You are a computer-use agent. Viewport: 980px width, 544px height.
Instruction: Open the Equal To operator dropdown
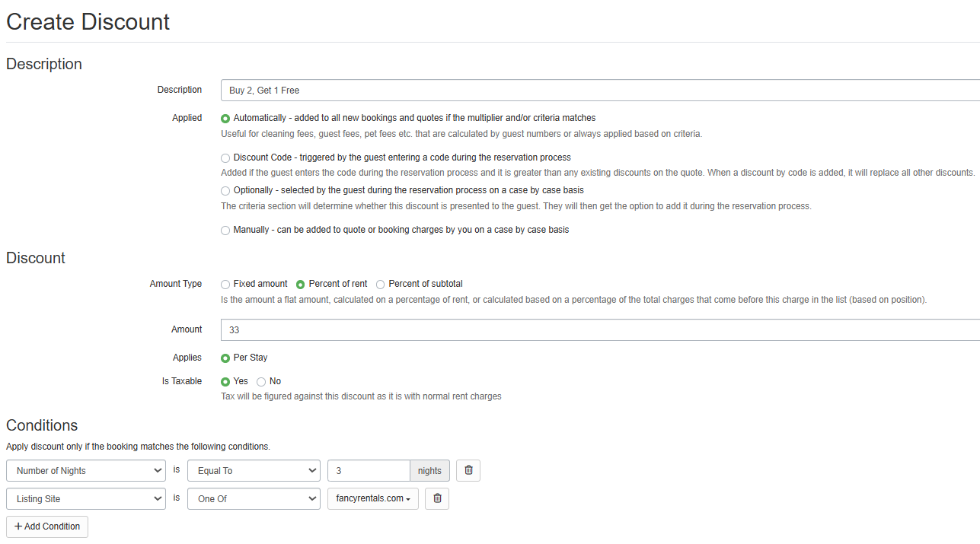coord(254,470)
